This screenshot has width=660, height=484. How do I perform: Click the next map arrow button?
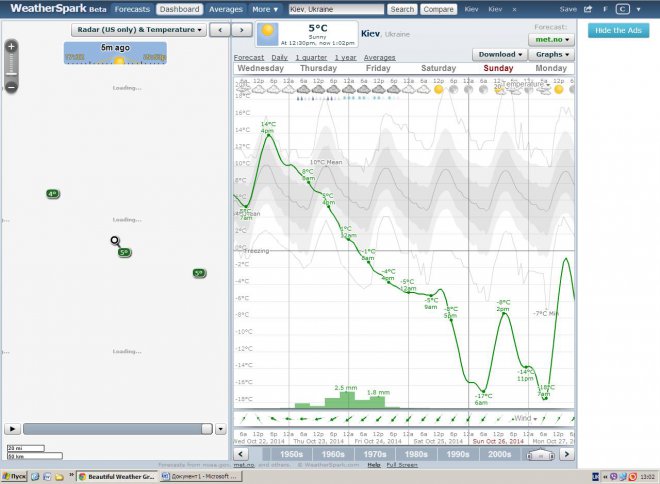[241, 30]
